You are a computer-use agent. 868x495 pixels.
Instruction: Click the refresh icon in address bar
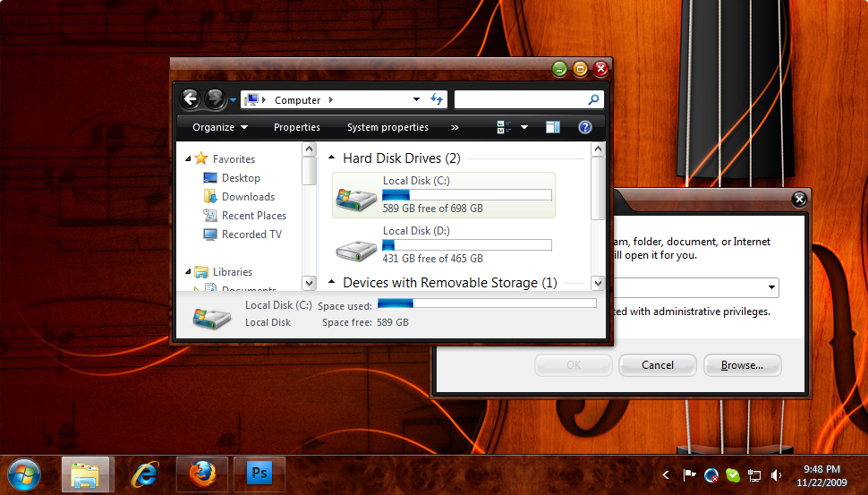[437, 99]
